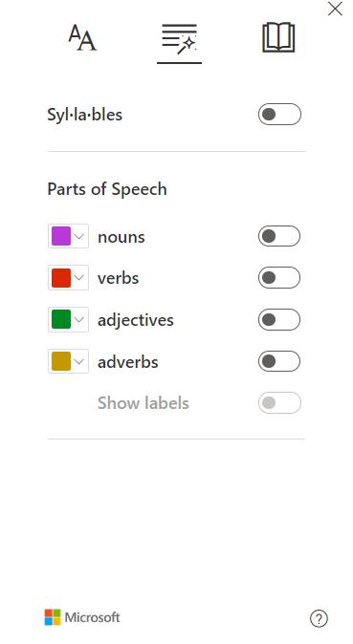The image size is (353, 644).
Task: Enable the Syllables toggle
Action: tap(279, 114)
